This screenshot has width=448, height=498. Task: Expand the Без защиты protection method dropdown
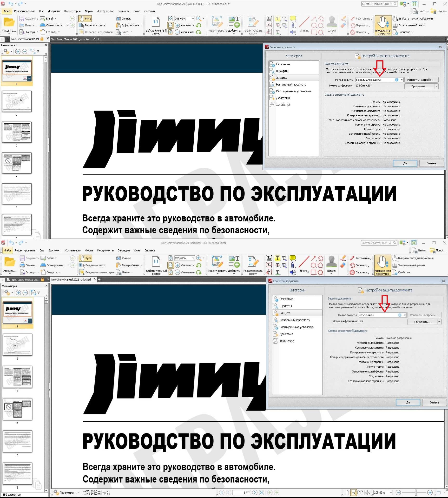point(404,315)
